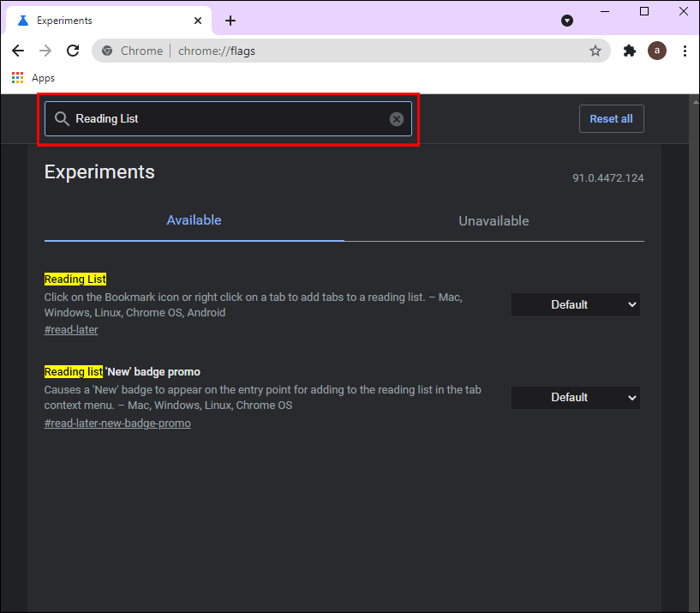Viewport: 700px width, 613px height.
Task: Click the Experiments flask favicon
Action: click(23, 21)
